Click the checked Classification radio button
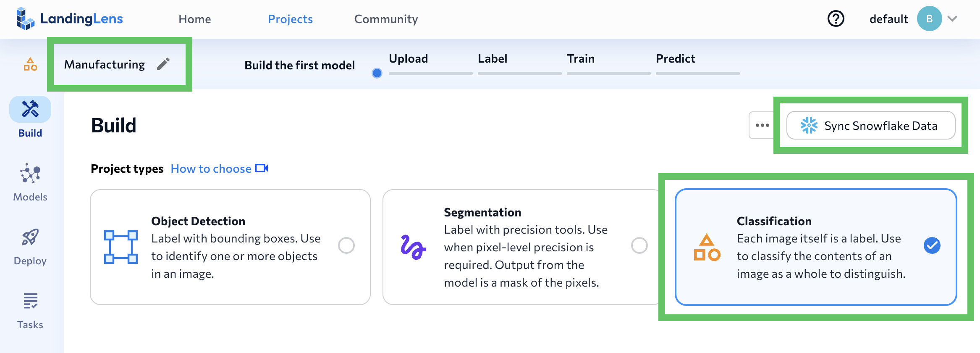Screen dimensions: 980x353 (932, 245)
